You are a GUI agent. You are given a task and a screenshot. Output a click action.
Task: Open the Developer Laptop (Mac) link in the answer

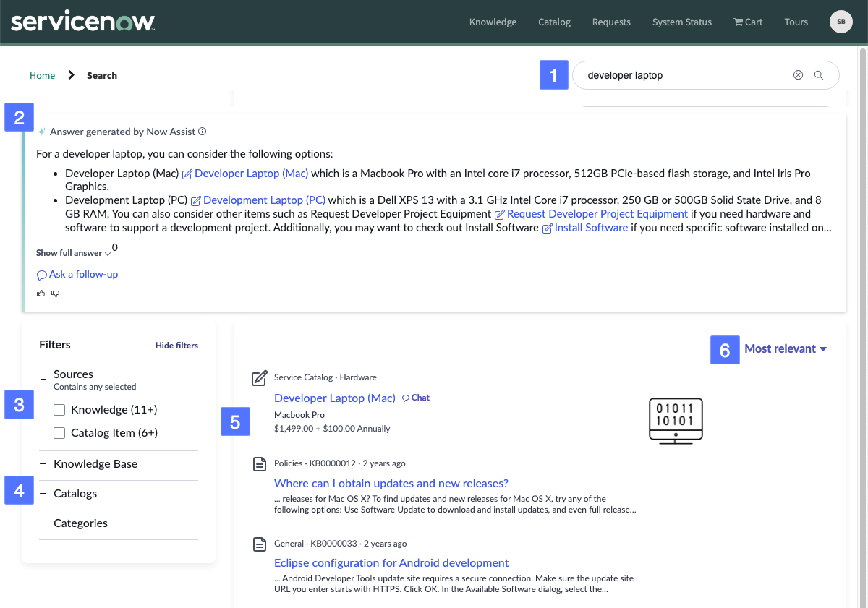tap(245, 174)
